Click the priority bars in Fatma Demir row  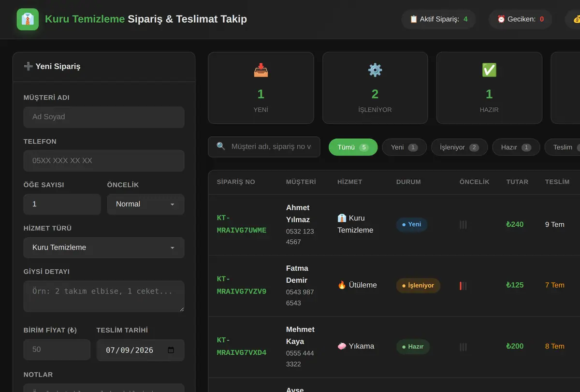point(463,286)
